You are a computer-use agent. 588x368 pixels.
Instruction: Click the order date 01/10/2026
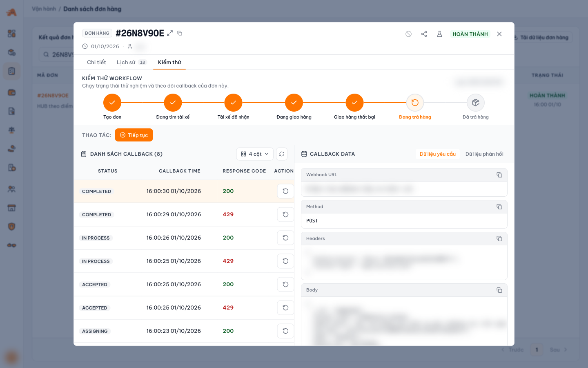105,47
